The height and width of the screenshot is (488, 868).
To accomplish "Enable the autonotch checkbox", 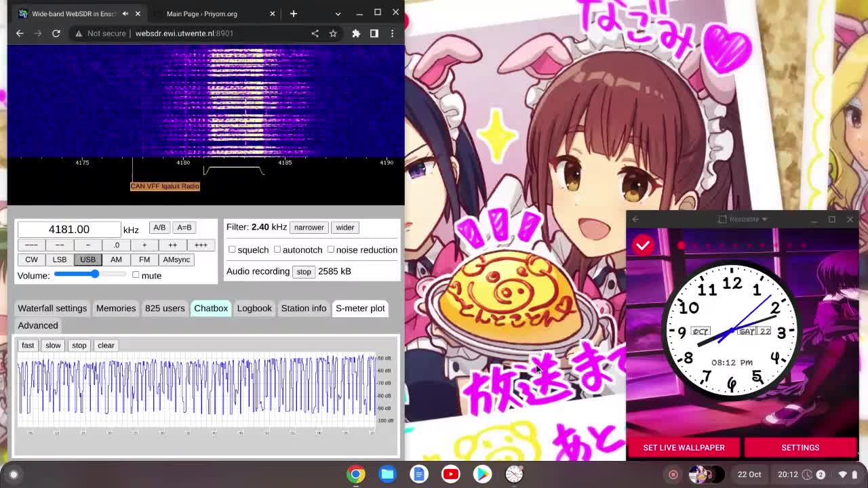I will point(277,249).
